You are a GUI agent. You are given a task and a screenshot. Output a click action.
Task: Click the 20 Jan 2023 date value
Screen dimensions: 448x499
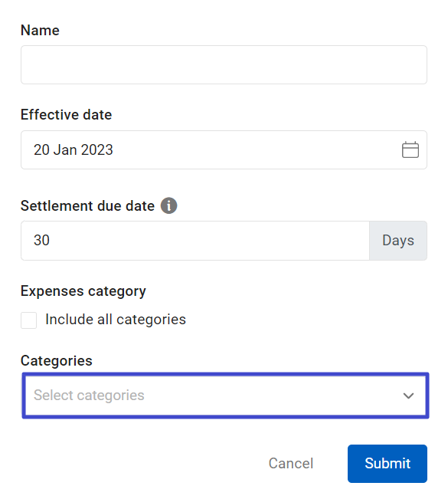click(74, 150)
